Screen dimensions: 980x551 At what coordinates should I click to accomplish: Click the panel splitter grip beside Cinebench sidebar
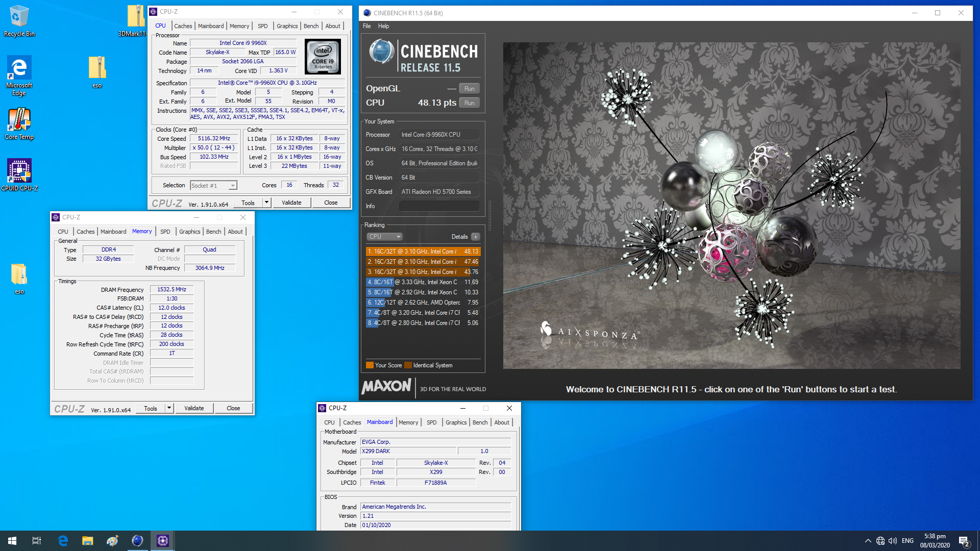pos(489,215)
